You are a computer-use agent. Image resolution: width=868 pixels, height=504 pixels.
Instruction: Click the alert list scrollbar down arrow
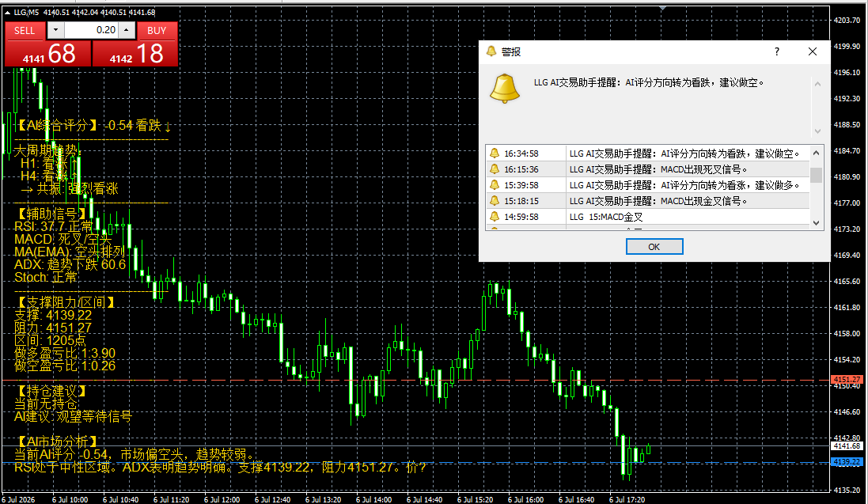(x=816, y=222)
